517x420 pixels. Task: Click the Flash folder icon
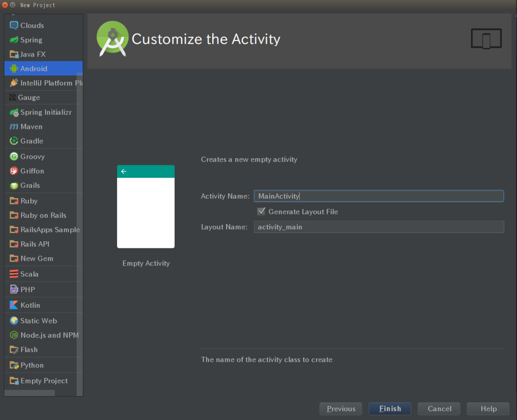click(14, 349)
